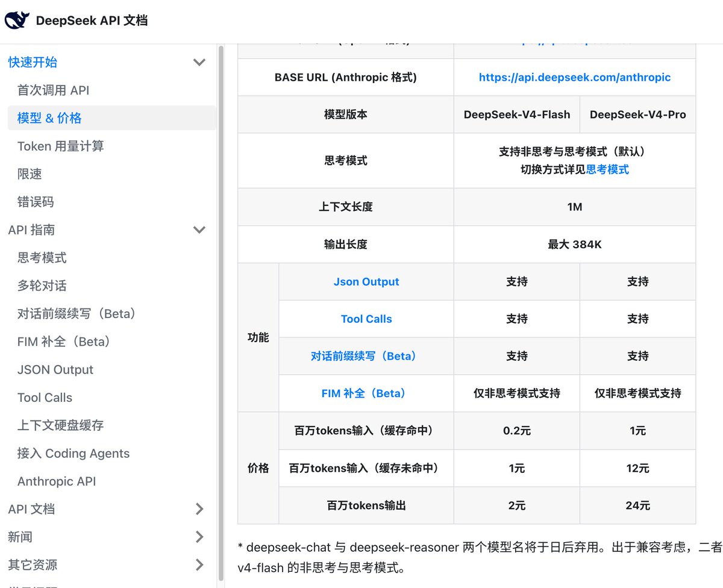The width and height of the screenshot is (723, 588).
Task: Open the Json Output table link
Action: 366,281
